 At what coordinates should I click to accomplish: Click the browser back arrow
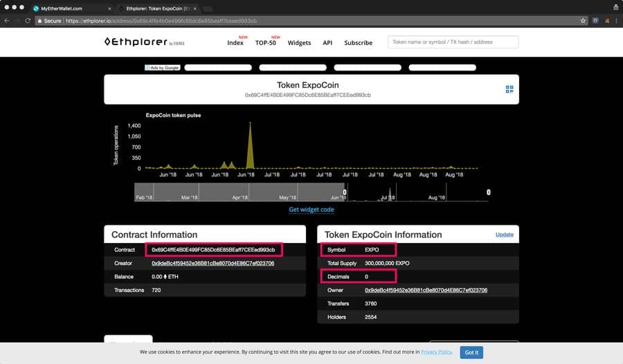click(7, 21)
